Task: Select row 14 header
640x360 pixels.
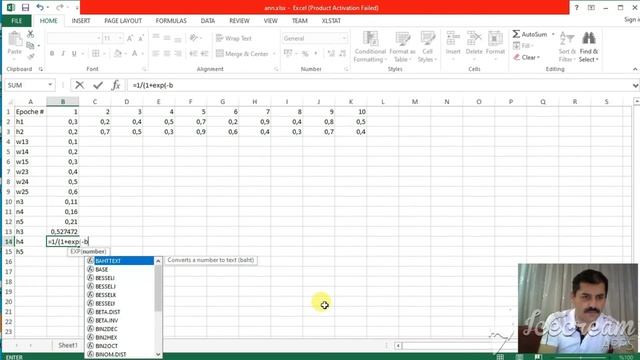Action: coord(8,242)
